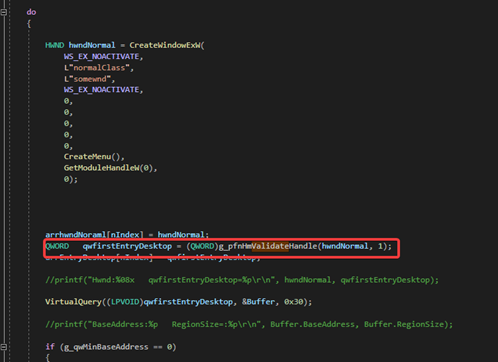The image size is (498, 362).
Task: Select the L"somewnd" string literal
Action: pyautogui.click(x=89, y=79)
